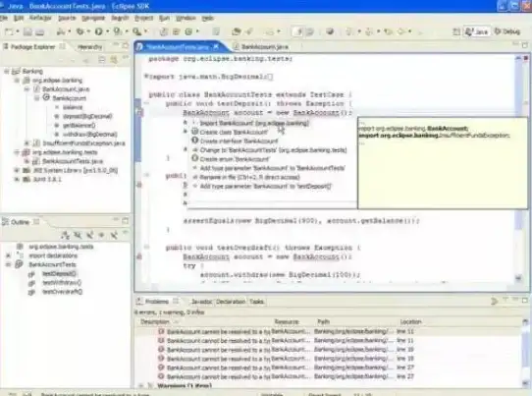Screen dimensions: 532x396
Task: Click the editor's vertical scrollbar
Action: click(519, 168)
